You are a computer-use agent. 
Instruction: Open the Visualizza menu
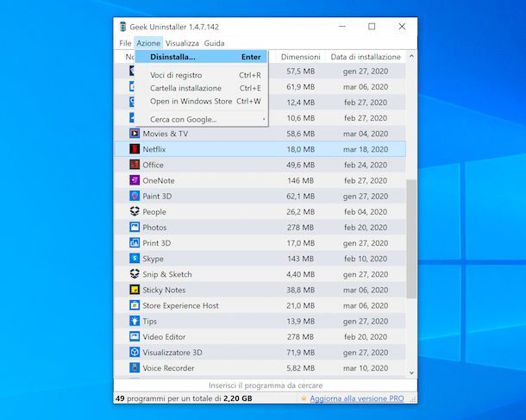[x=182, y=43]
